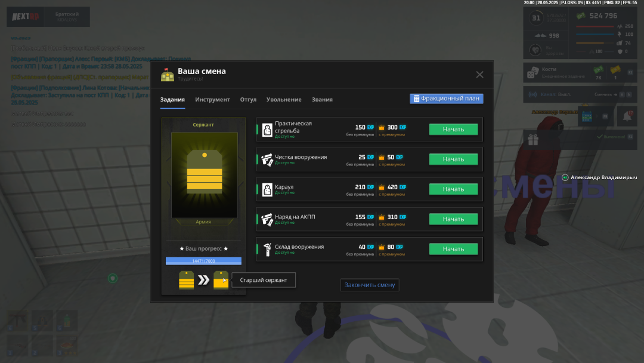Screen dimensions: 644x363
Task: Start the Караул task
Action: point(453,189)
